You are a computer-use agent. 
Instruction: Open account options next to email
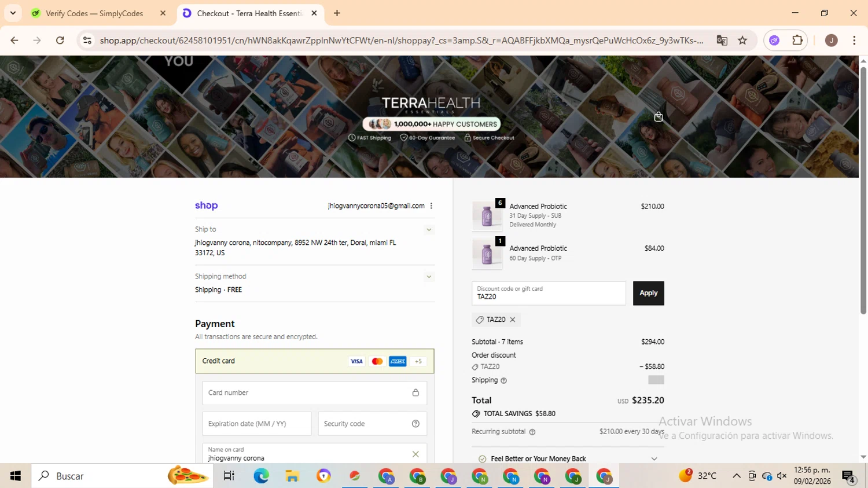click(x=431, y=206)
